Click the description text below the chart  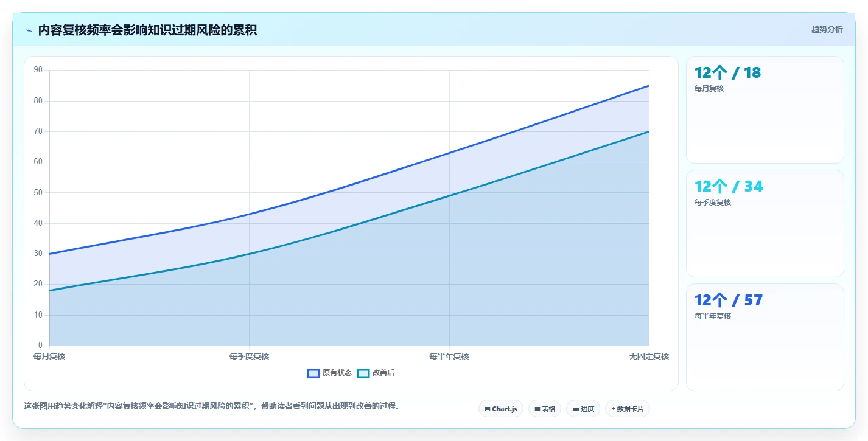212,406
